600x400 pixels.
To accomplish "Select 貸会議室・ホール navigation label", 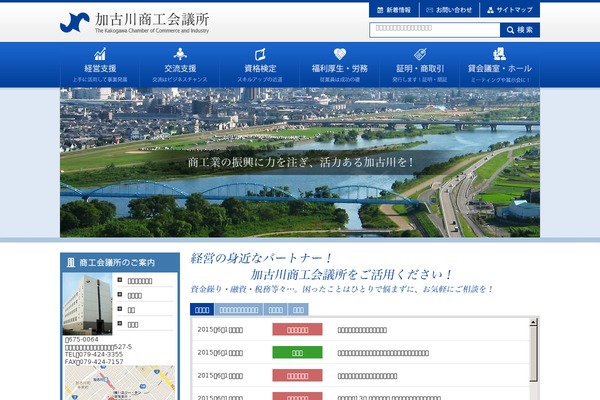I will click(x=500, y=69).
